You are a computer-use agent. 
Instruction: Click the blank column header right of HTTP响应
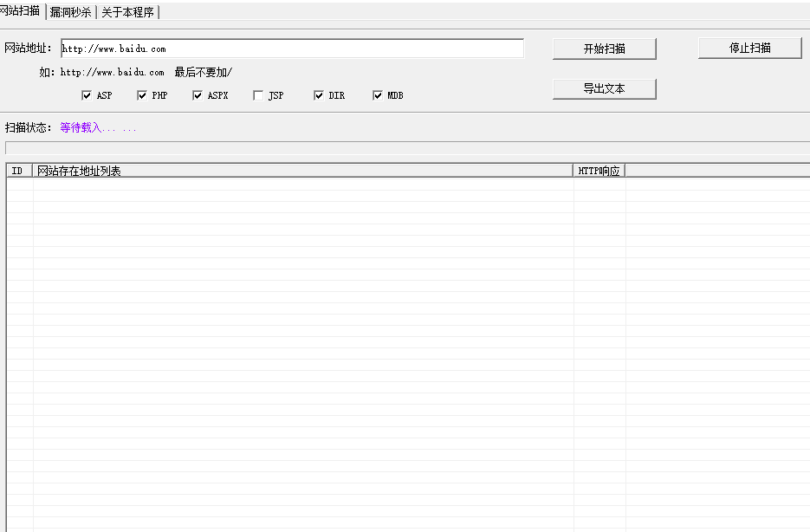pos(717,171)
